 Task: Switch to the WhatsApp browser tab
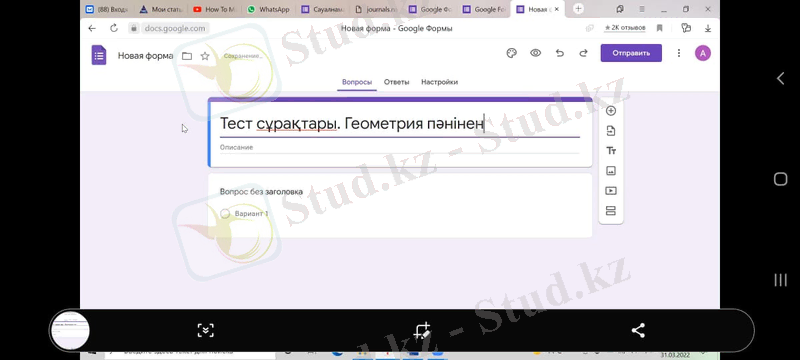tap(269, 9)
